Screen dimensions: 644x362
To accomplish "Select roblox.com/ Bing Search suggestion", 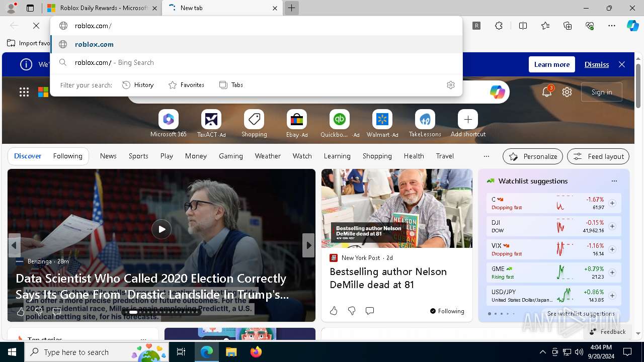I will coord(256,62).
